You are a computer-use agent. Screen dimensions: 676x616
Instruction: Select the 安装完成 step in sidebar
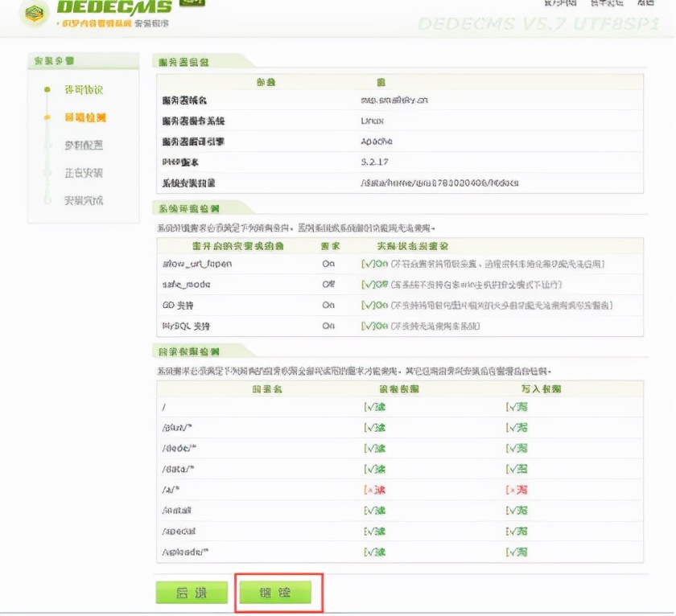click(84, 200)
